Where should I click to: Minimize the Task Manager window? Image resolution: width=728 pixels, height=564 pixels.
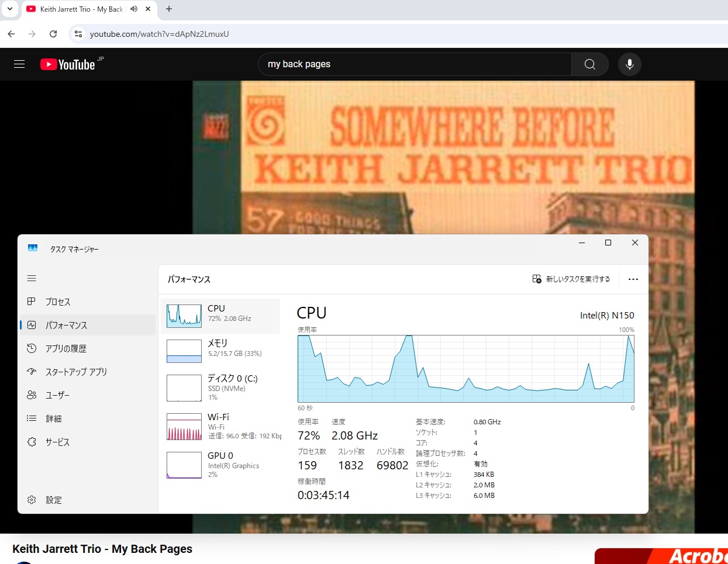click(x=582, y=243)
